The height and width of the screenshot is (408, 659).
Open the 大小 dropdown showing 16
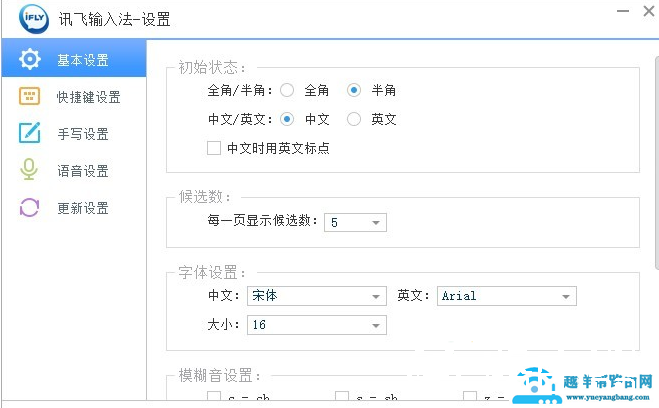(x=316, y=325)
